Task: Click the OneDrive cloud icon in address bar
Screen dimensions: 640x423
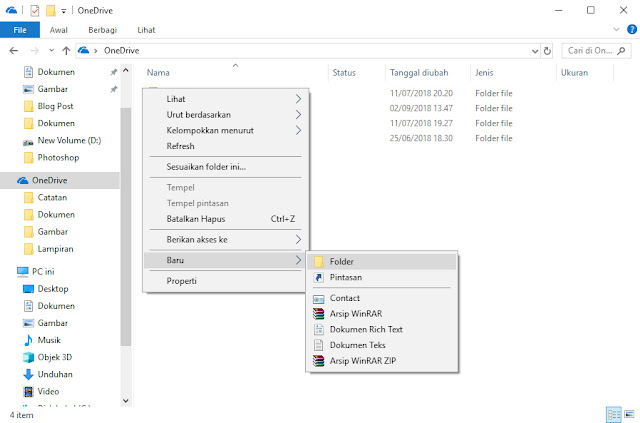Action: pos(83,50)
